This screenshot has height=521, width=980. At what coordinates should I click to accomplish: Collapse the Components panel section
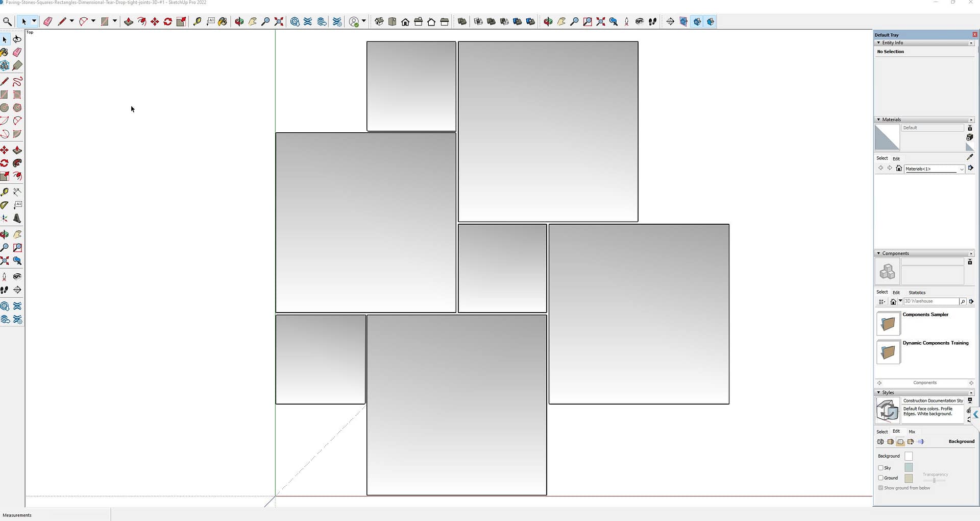pyautogui.click(x=878, y=253)
